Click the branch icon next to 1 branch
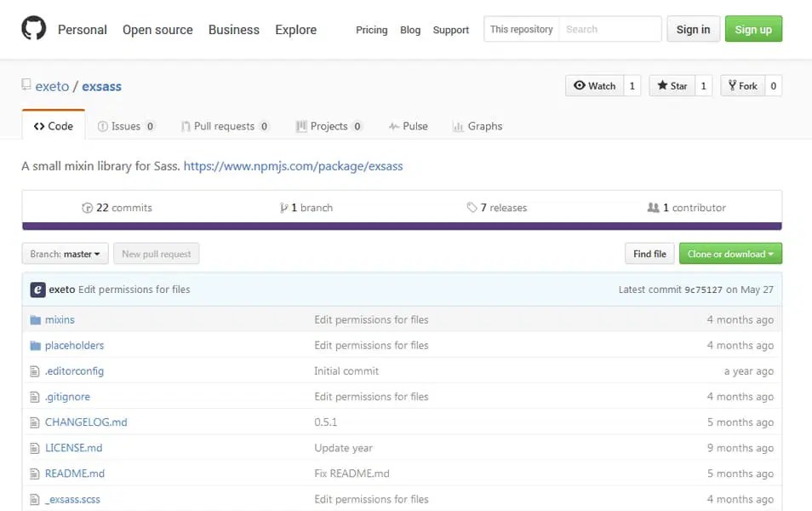812x511 pixels. (283, 207)
